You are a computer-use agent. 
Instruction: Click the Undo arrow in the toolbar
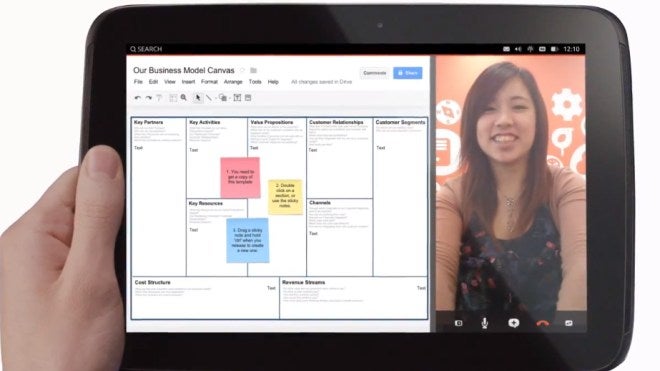(138, 98)
